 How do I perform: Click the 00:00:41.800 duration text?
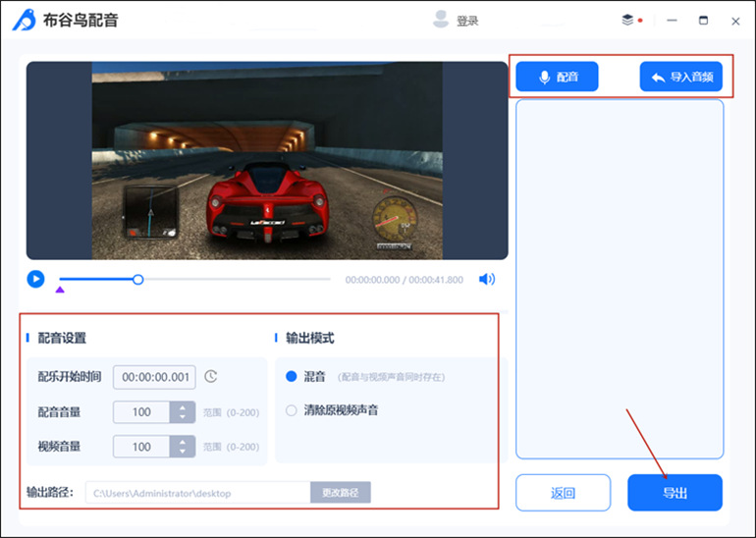(436, 280)
